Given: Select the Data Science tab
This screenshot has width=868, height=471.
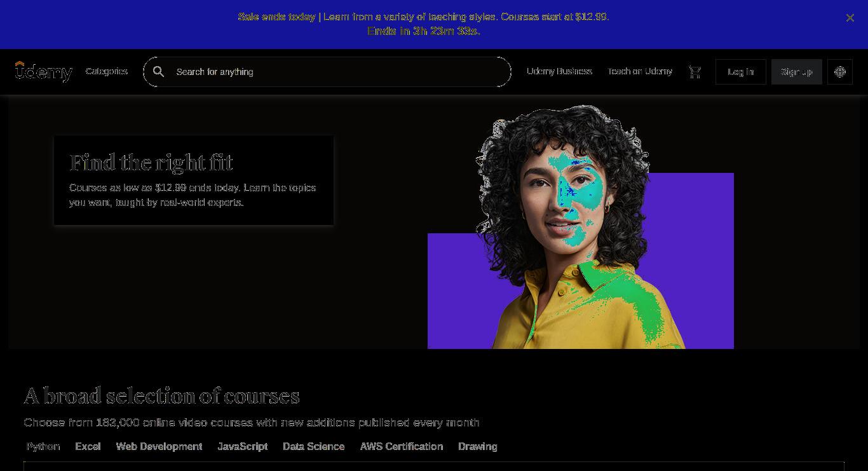Looking at the screenshot, I should (x=314, y=446).
